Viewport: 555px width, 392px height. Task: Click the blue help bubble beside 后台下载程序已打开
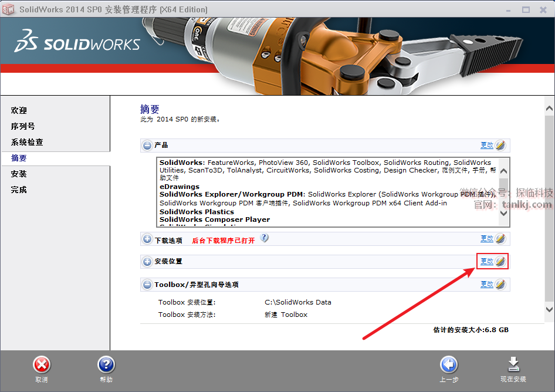click(x=265, y=238)
